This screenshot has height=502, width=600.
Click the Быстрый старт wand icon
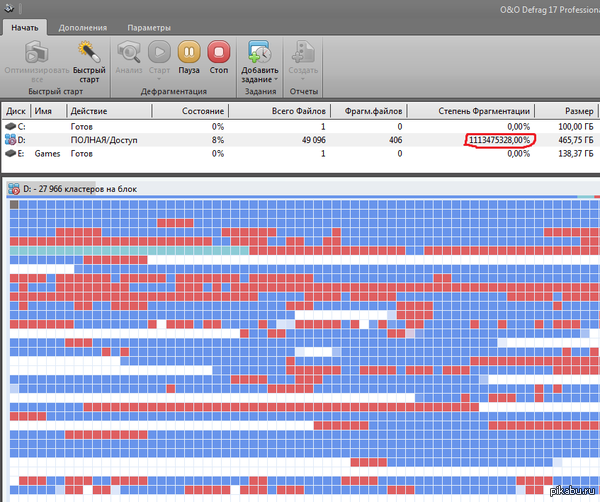click(90, 52)
